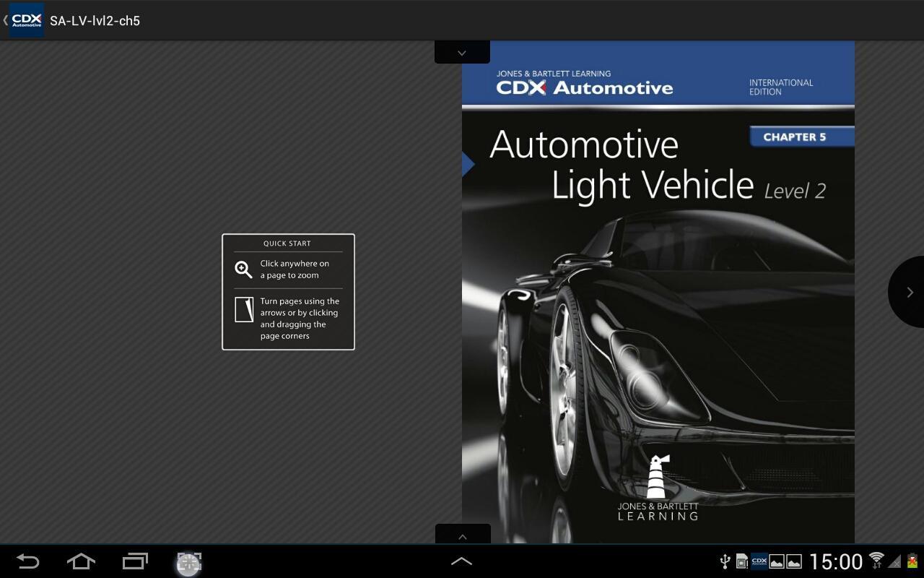924x578 pixels.
Task: Click the zoom magnifier icon in Quick Start
Action: [x=243, y=269]
